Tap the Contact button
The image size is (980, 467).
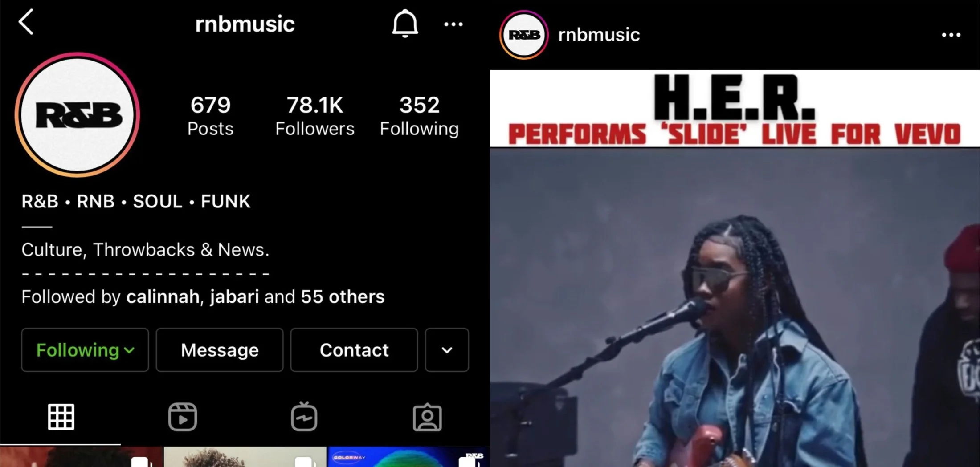click(354, 350)
